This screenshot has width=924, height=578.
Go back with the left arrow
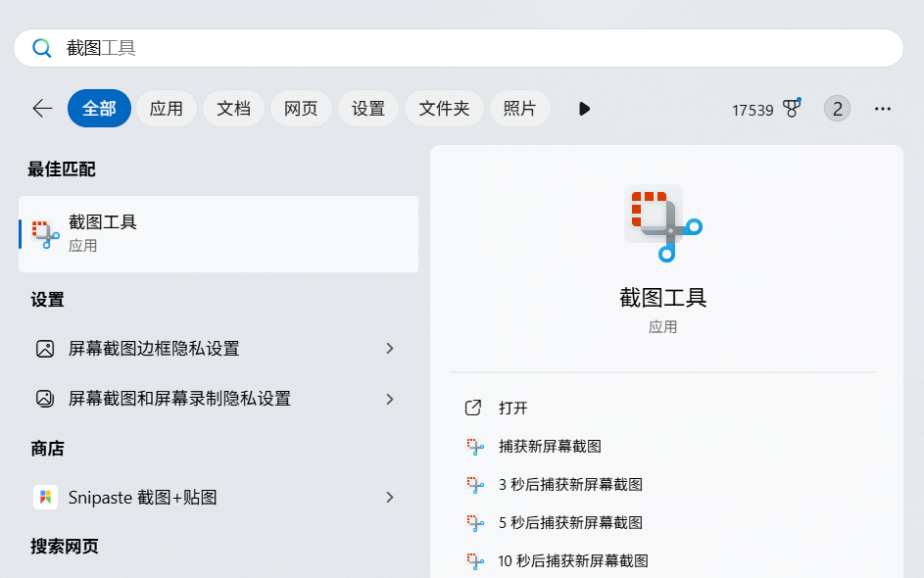click(x=42, y=109)
